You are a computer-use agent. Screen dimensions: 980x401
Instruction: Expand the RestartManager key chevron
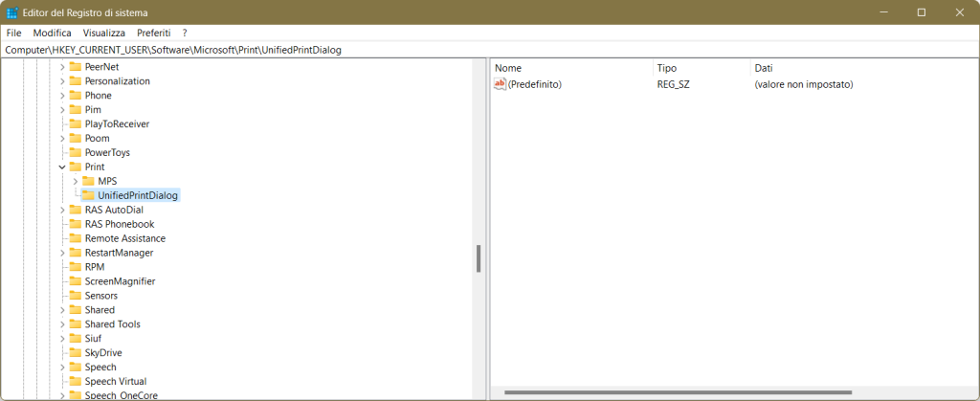[x=62, y=253]
